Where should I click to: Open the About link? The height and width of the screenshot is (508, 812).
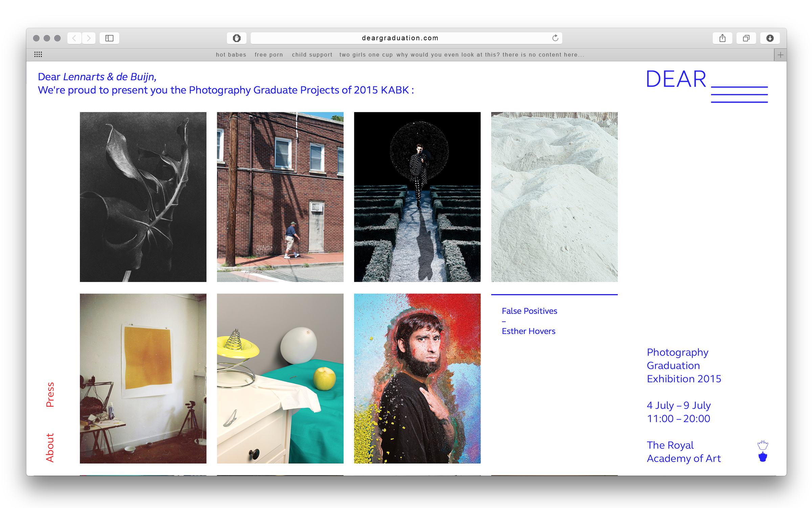pyautogui.click(x=50, y=447)
